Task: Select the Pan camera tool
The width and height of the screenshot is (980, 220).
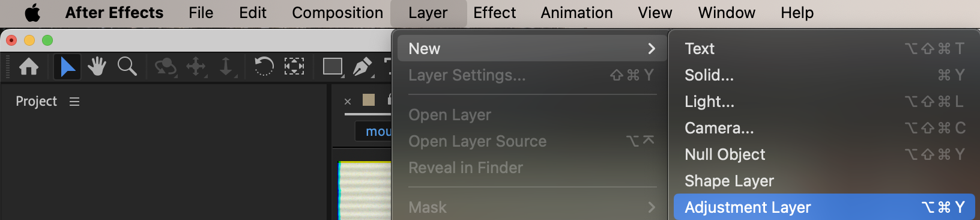Action: (196, 66)
